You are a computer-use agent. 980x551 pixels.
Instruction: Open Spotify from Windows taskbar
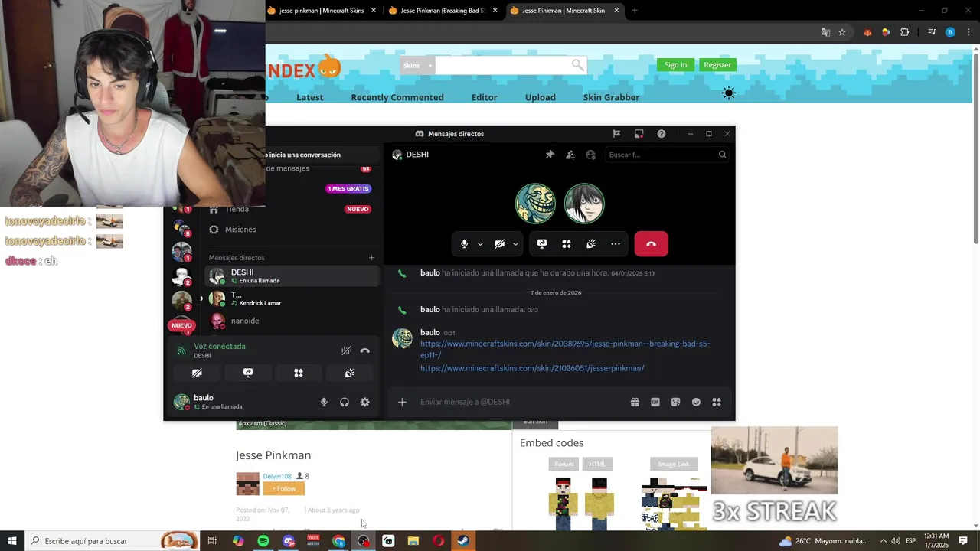[263, 541]
